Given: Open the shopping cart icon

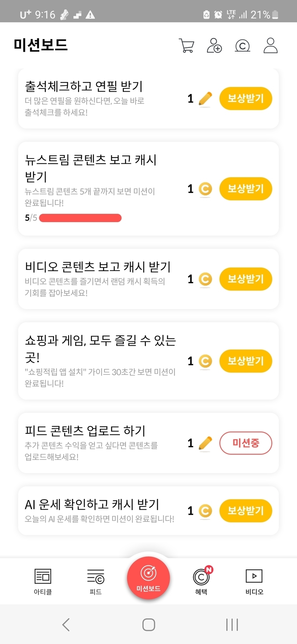Looking at the screenshot, I should point(186,46).
